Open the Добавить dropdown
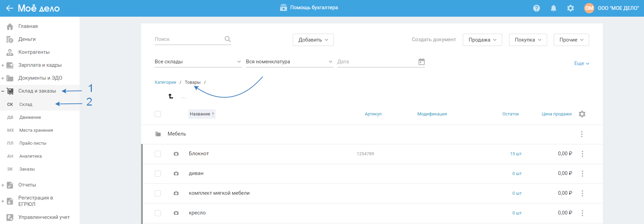The width and height of the screenshot is (644, 224). pyautogui.click(x=313, y=40)
